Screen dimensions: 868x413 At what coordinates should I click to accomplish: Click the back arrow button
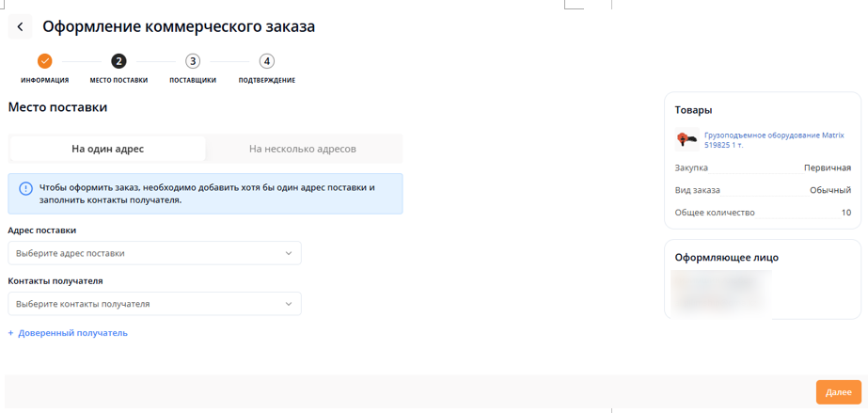[x=20, y=26]
